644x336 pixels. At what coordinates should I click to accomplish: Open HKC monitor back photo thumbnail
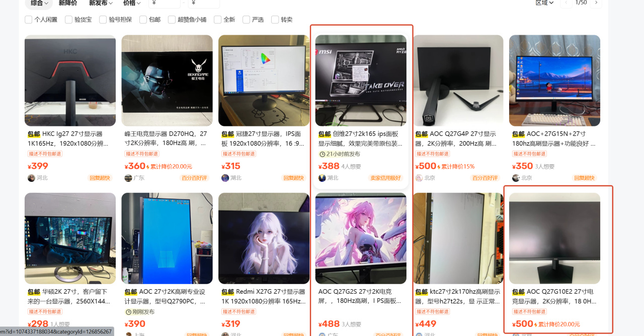[70, 81]
